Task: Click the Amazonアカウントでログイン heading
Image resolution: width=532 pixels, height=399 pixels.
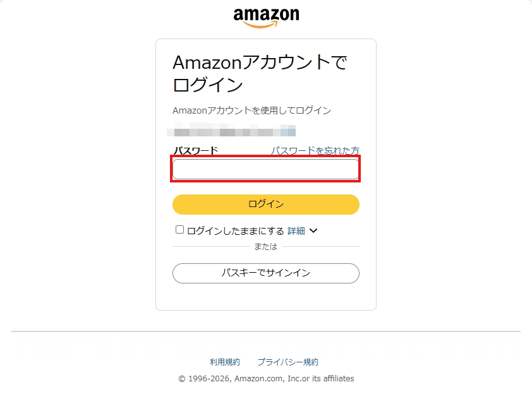Action: 260,73
